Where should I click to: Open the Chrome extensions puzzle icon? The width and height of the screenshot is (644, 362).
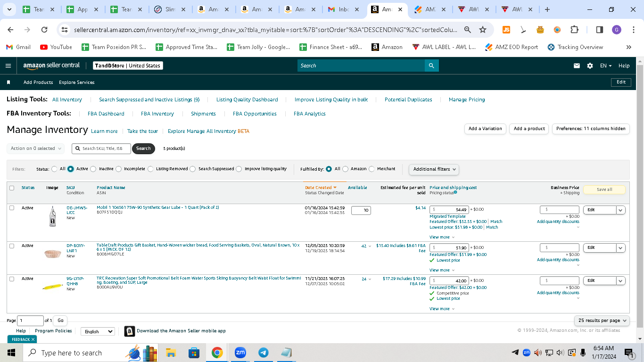pyautogui.click(x=574, y=30)
